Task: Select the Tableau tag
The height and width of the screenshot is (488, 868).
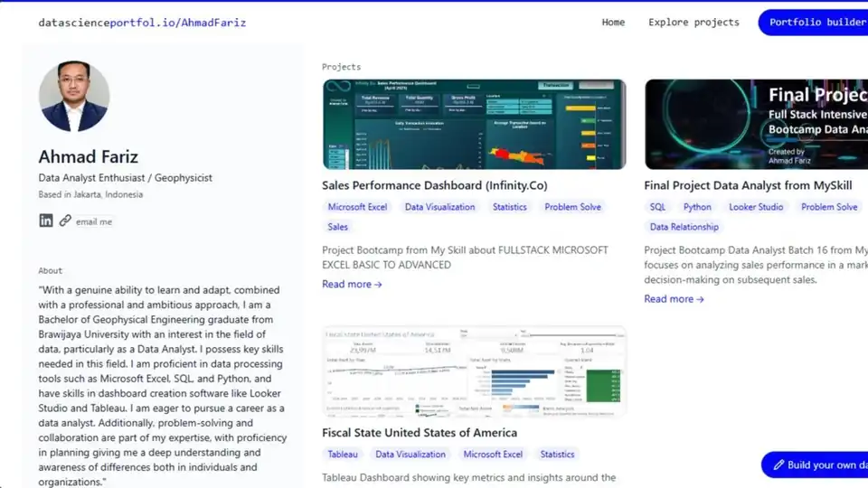Action: coord(343,455)
